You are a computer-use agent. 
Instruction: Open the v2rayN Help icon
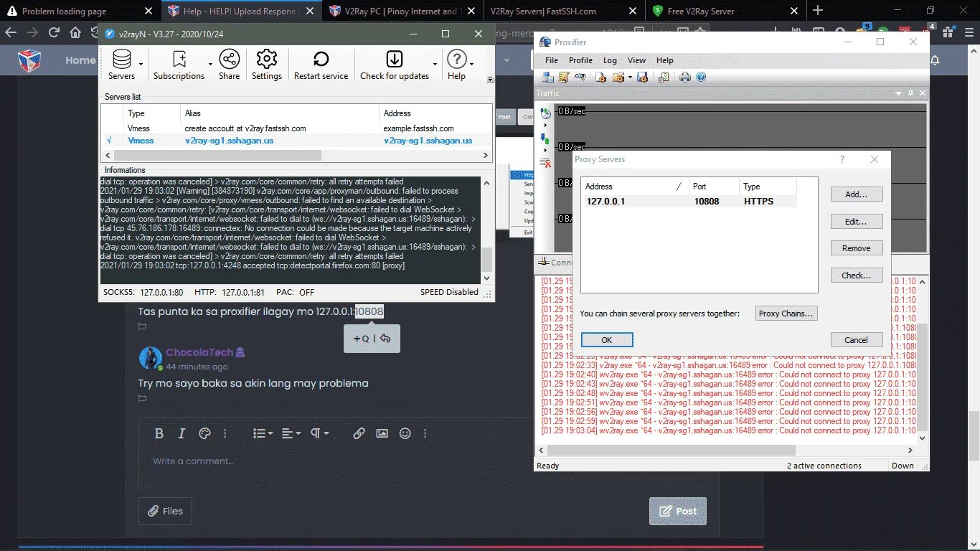tap(457, 65)
